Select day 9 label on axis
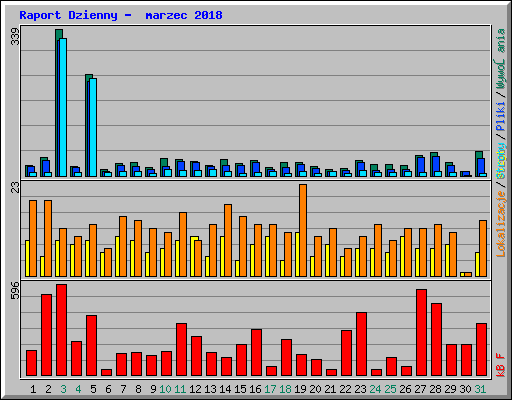Image resolution: width=512 pixels, height=400 pixels. click(153, 389)
